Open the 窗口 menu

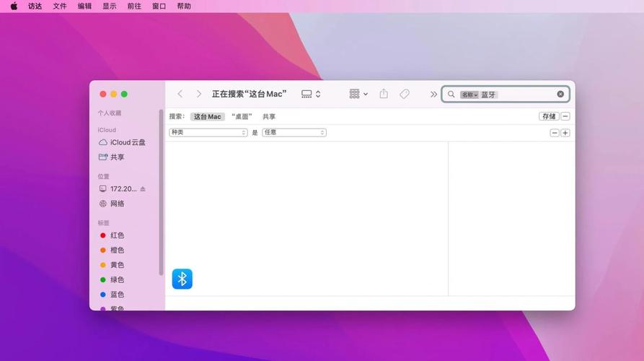159,6
